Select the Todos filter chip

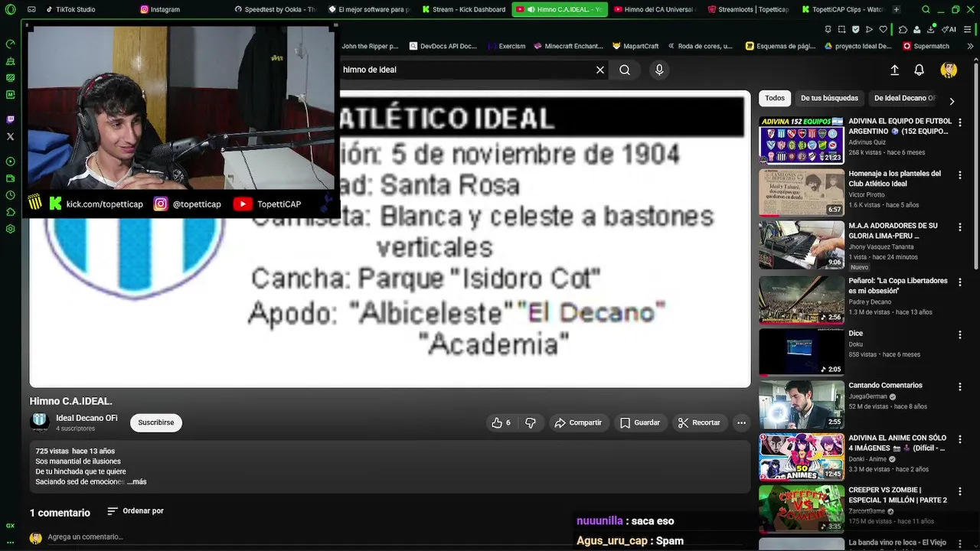(775, 98)
